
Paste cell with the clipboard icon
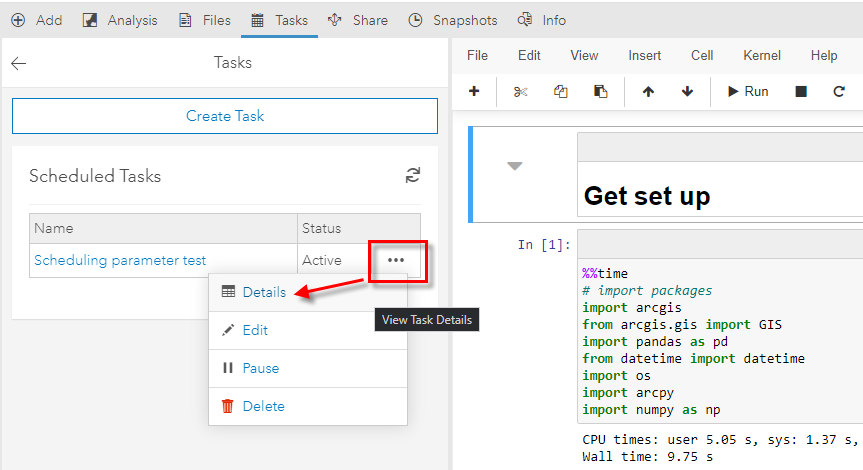click(x=600, y=92)
